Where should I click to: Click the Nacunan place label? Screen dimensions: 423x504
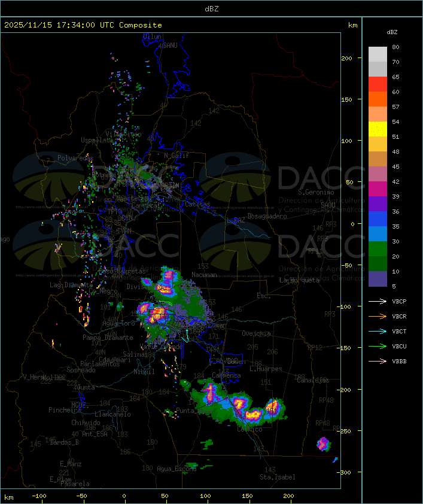204,275
